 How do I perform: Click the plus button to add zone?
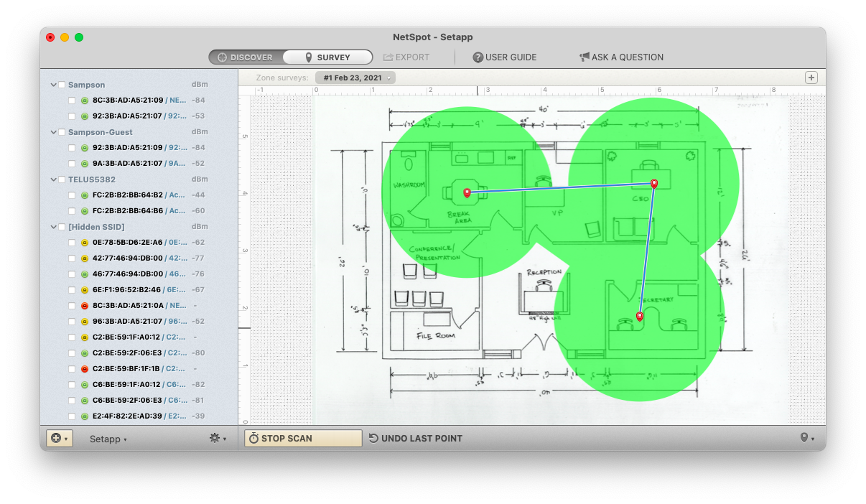(x=811, y=78)
